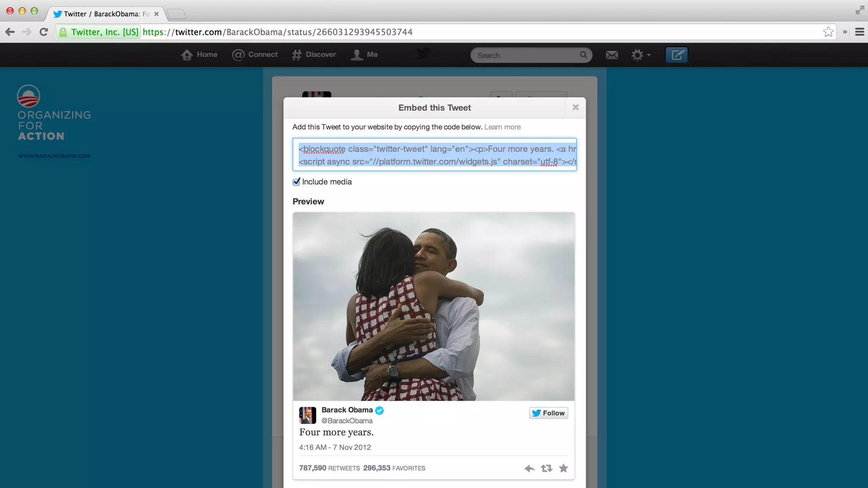Show hidden extensions via the chevron
Viewport: 868px width, 488px height.
click(x=845, y=32)
